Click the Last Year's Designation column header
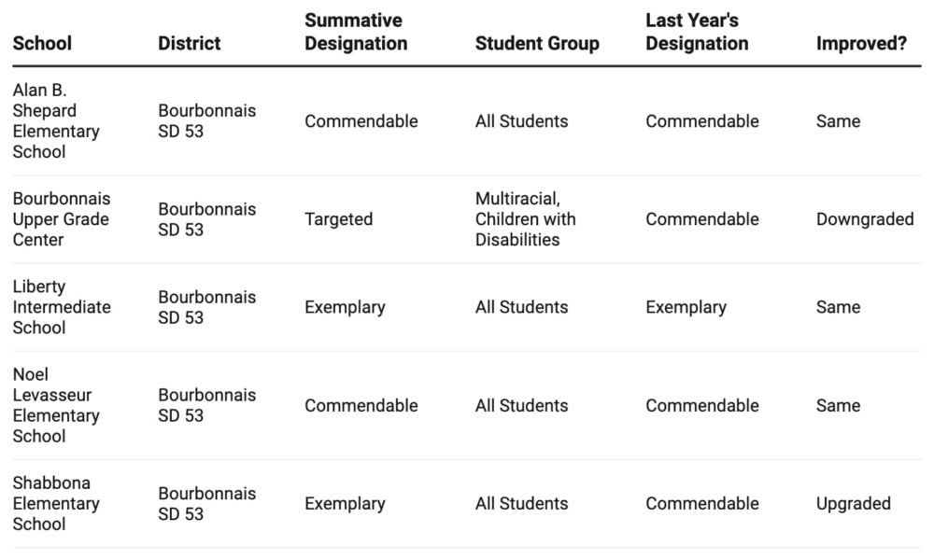This screenshot has height=560, width=934. (x=697, y=32)
